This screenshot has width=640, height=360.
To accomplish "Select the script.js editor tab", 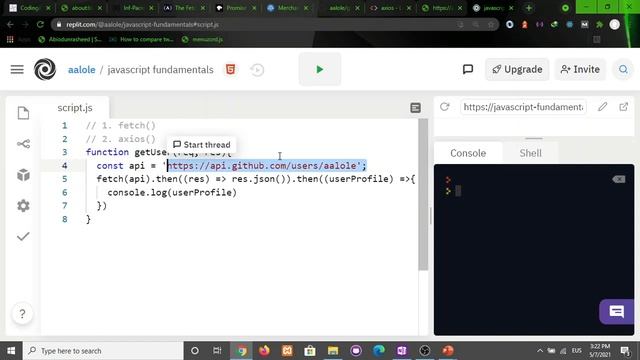I will (75, 108).
